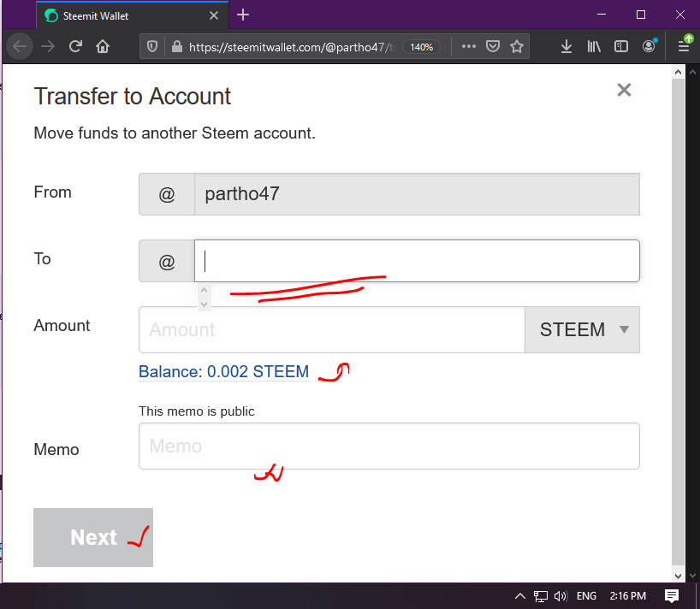
Task: Bookmark this page with the star
Action: tap(517, 46)
